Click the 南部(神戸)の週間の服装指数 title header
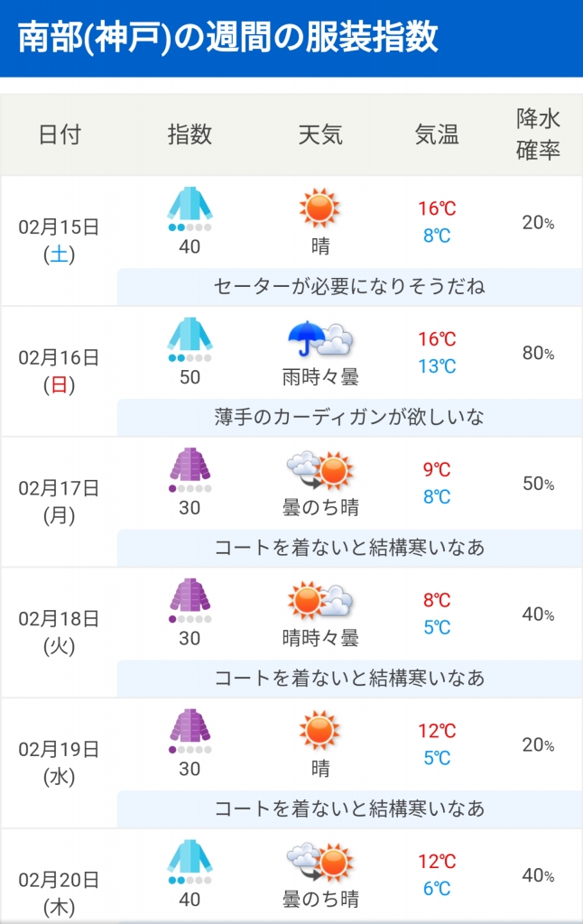The width and height of the screenshot is (583, 924). tap(228, 37)
